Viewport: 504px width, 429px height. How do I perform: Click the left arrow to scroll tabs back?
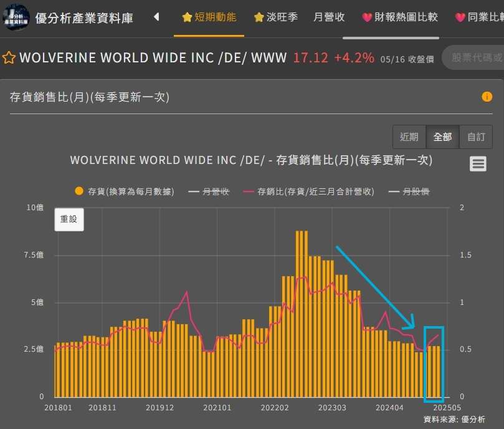[156, 17]
